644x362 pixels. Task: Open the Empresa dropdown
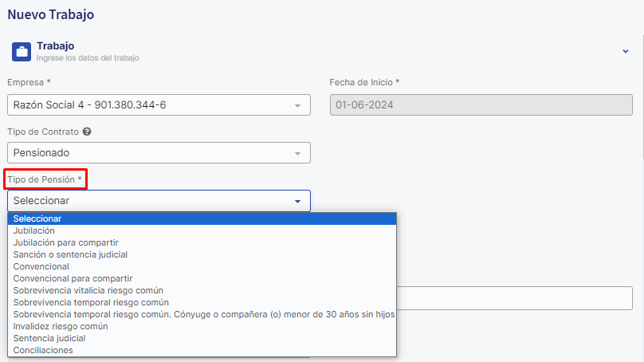pos(159,104)
